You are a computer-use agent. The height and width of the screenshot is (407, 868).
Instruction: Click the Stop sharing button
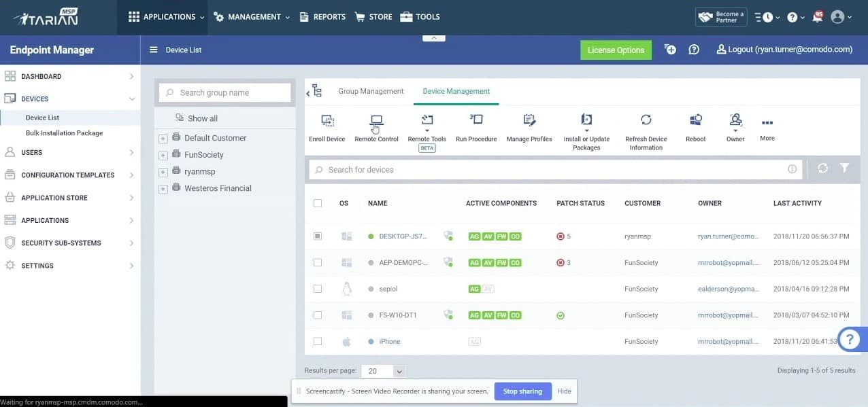pyautogui.click(x=522, y=391)
